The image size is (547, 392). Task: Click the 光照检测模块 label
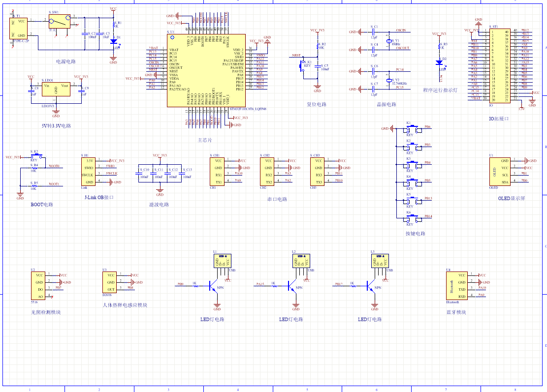tap(46, 312)
